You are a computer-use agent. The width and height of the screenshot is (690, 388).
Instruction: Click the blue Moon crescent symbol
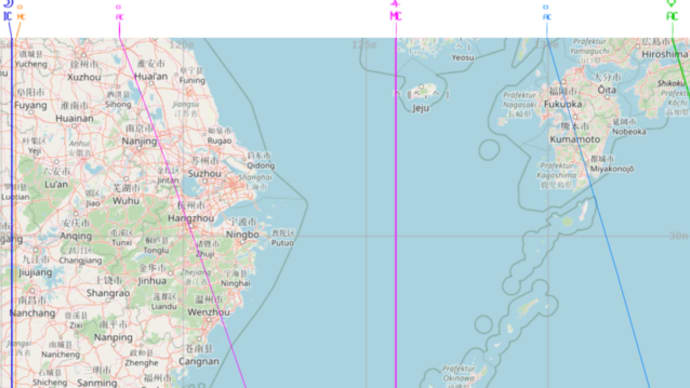(x=8, y=4)
